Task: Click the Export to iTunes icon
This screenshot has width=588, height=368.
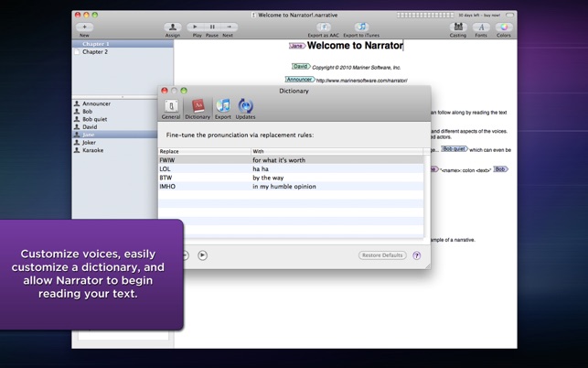Action: tap(361, 27)
